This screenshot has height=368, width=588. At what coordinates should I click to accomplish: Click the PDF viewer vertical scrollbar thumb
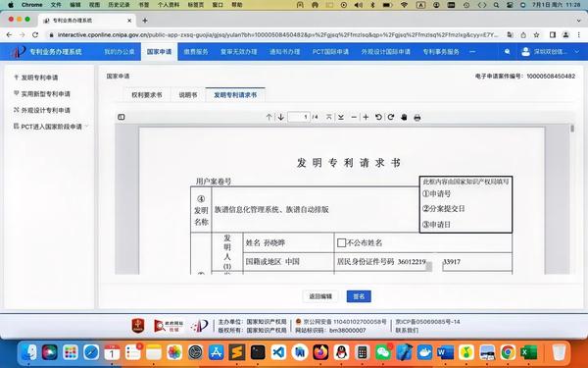pos(572,129)
